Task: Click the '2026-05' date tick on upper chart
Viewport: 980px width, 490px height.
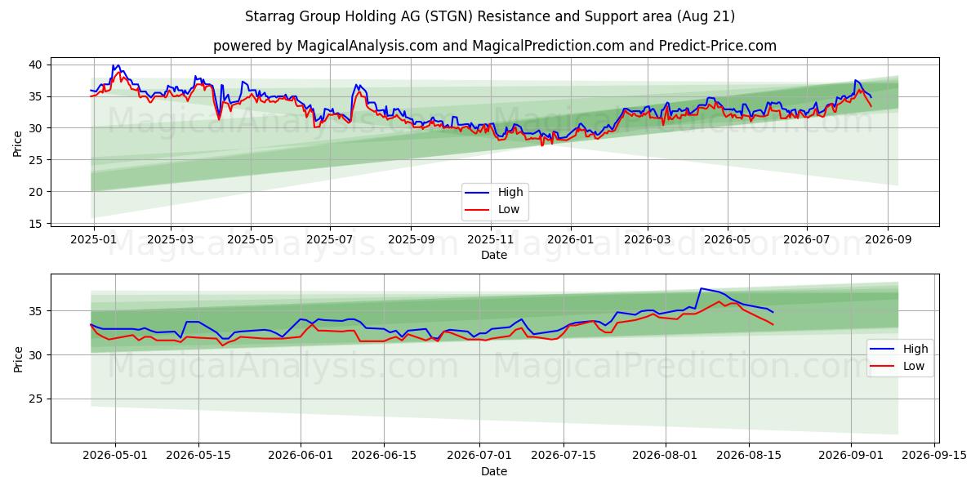Action: click(727, 239)
